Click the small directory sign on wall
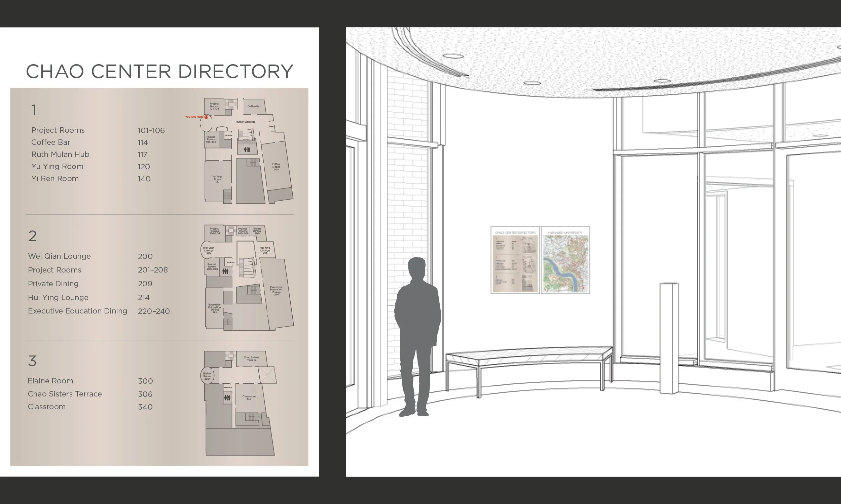Screen dimensions: 841x504 [x=515, y=260]
